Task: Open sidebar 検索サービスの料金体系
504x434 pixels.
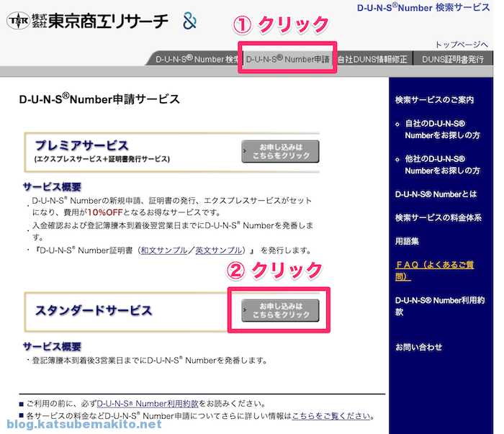Action: [x=438, y=218]
